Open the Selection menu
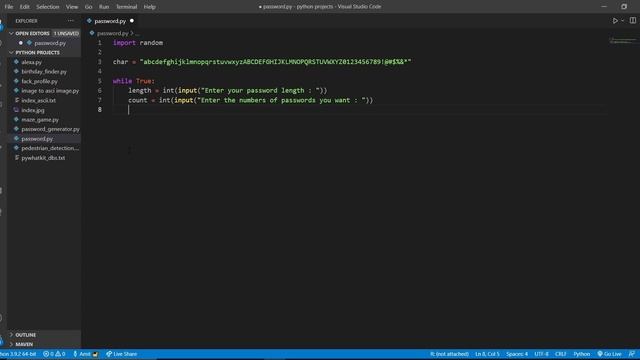 [48, 7]
